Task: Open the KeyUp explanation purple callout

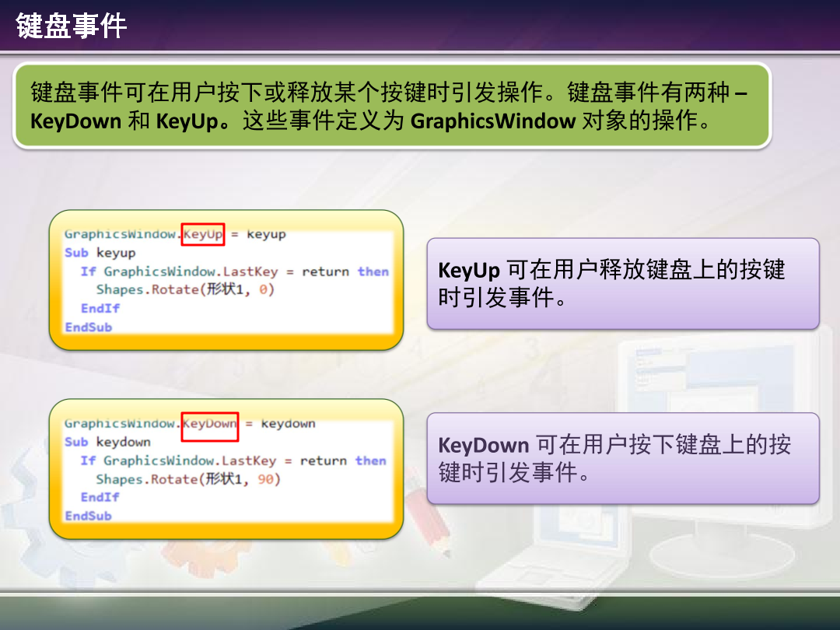Action: tap(622, 284)
